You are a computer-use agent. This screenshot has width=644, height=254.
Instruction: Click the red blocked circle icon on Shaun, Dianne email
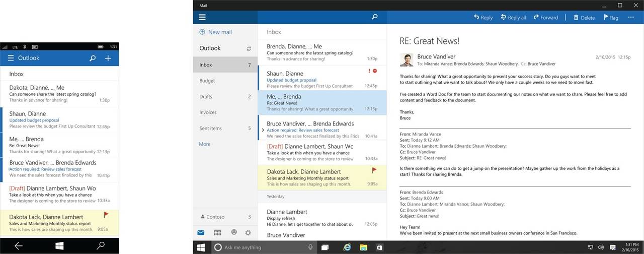[375, 71]
